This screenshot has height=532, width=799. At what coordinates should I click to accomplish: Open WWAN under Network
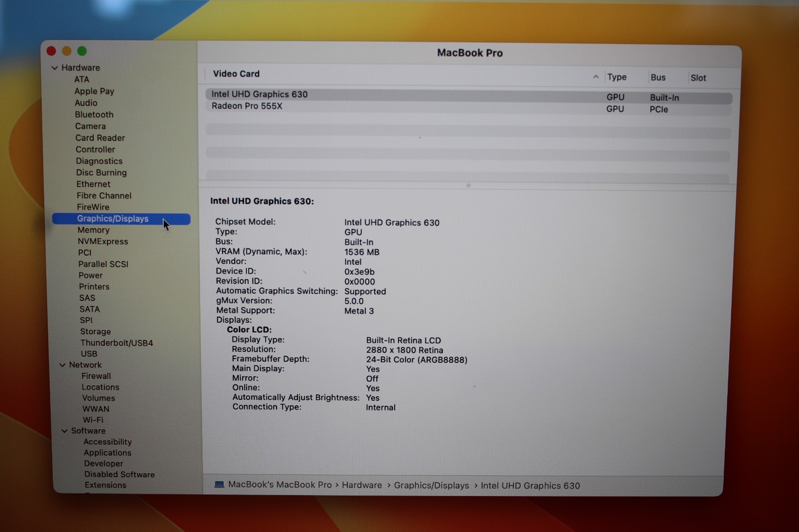coord(96,409)
